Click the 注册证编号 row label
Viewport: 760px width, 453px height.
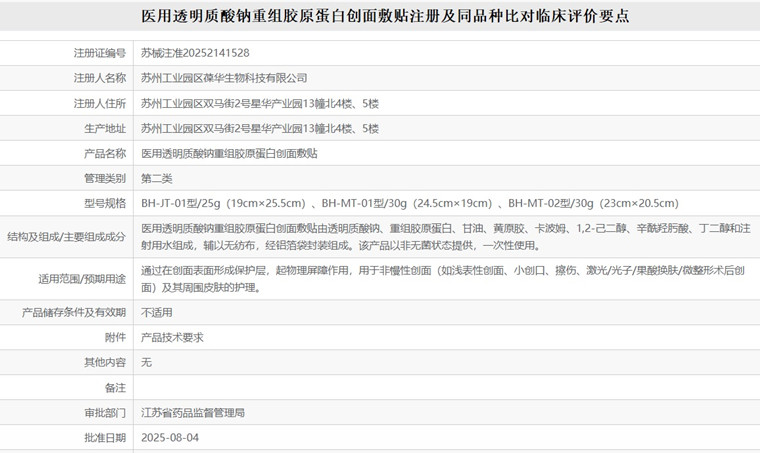coord(99,53)
